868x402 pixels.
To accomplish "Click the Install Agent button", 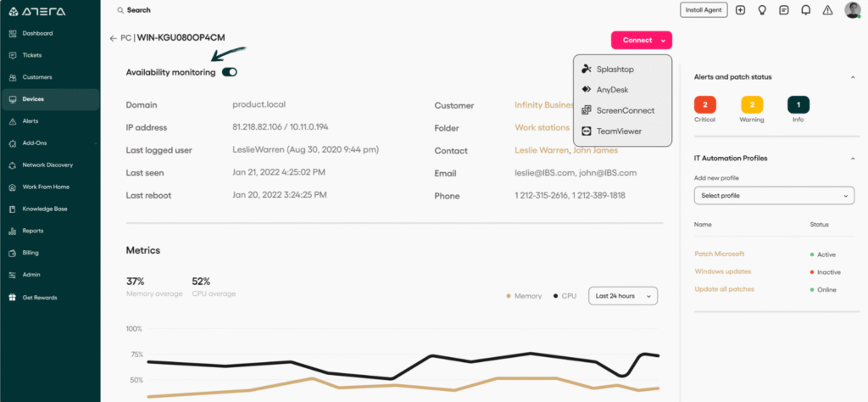I will pos(704,10).
